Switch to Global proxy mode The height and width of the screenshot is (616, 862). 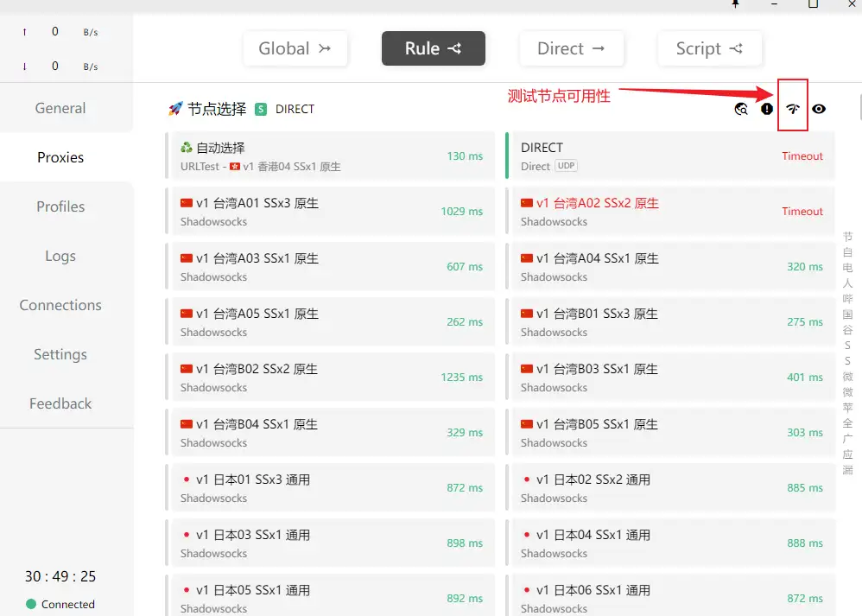(295, 49)
